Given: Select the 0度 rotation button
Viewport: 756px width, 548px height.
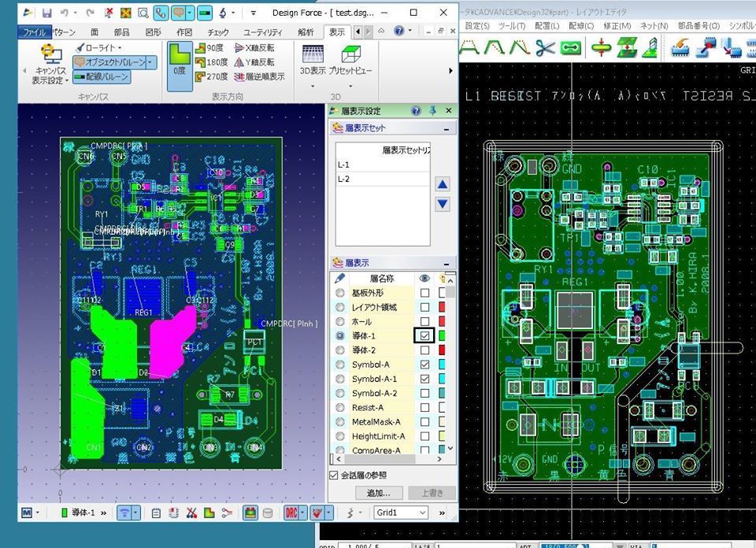Looking at the screenshot, I should 180,66.
